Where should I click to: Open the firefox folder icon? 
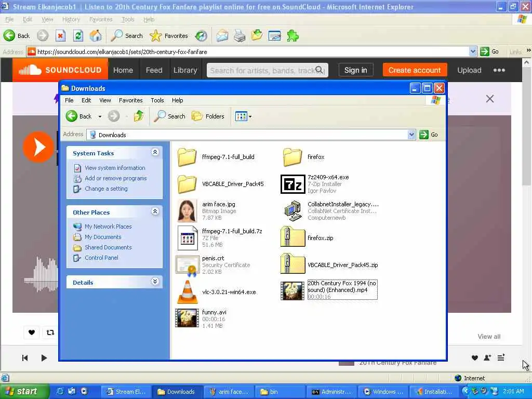coord(292,157)
